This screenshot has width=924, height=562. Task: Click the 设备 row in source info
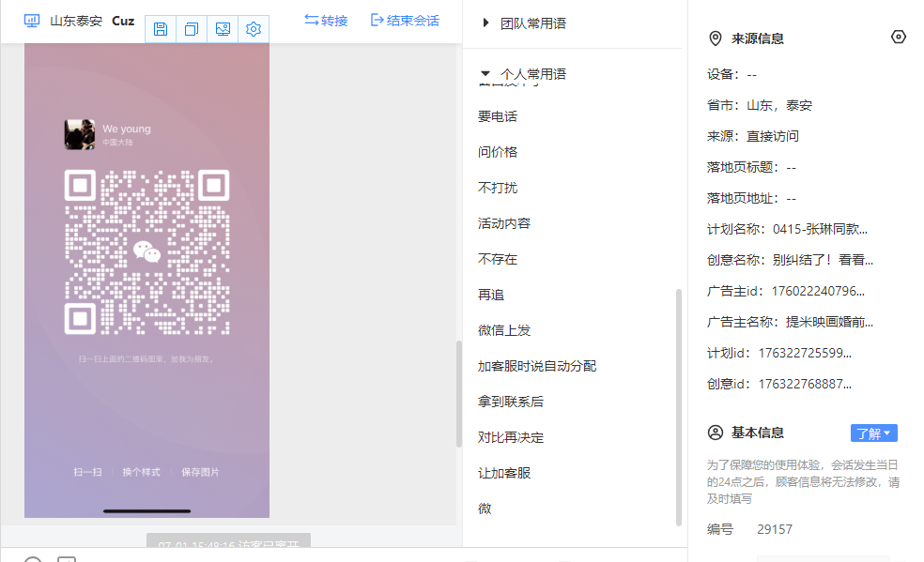coord(731,74)
